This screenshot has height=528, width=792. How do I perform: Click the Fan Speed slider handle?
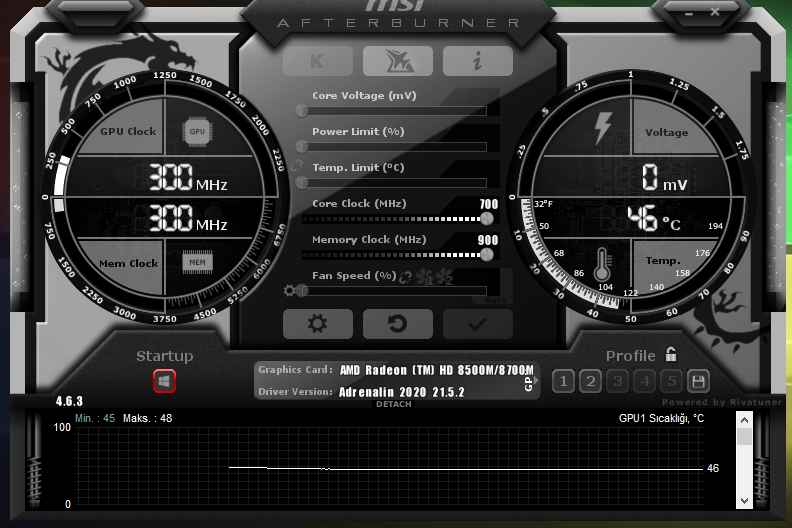(302, 291)
